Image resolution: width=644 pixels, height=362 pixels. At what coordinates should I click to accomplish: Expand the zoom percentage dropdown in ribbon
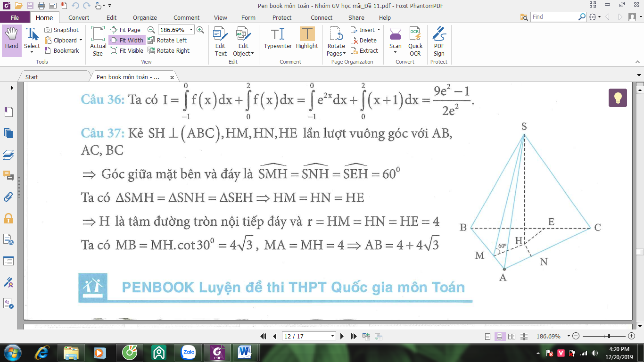click(190, 30)
